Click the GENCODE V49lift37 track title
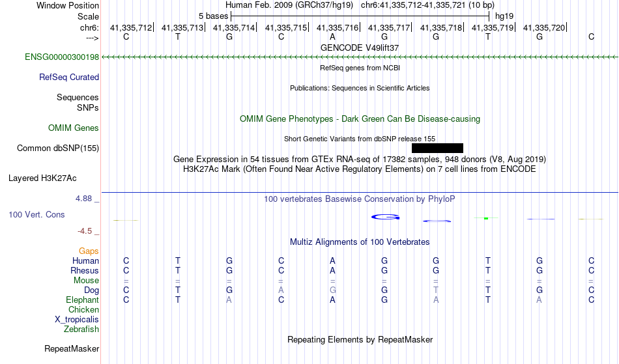Screen dimensions: 619x364 359,48
